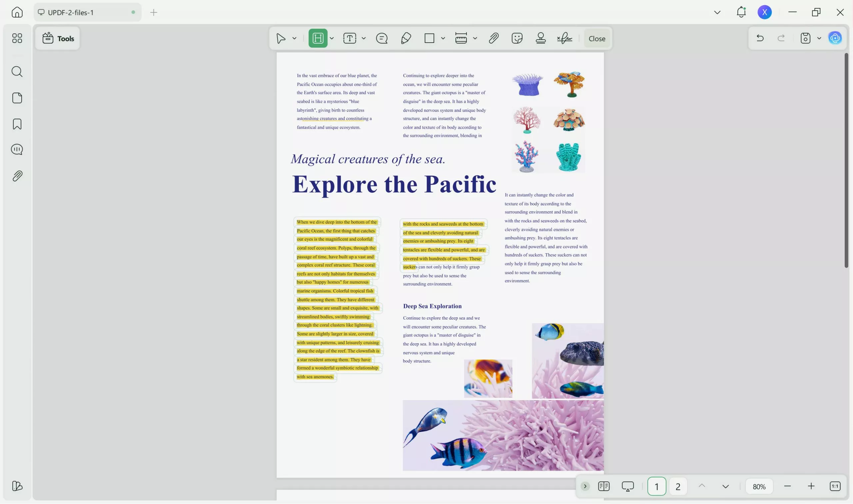
Task: Select the Highlight tool in toolbar
Action: pyautogui.click(x=318, y=38)
